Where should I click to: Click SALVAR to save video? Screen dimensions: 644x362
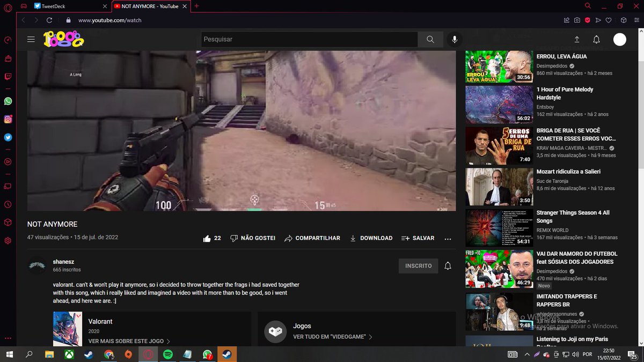[418, 238]
